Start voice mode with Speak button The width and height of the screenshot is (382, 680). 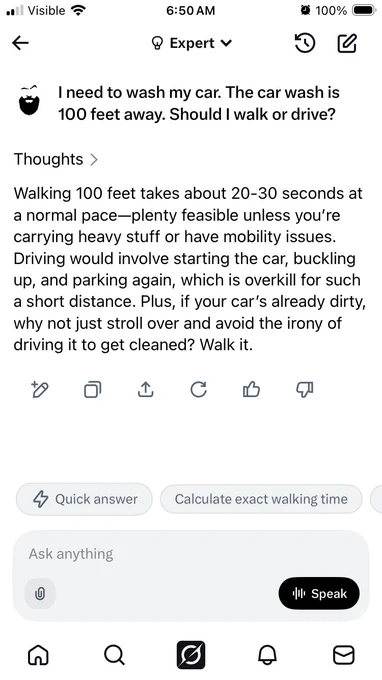point(319,593)
